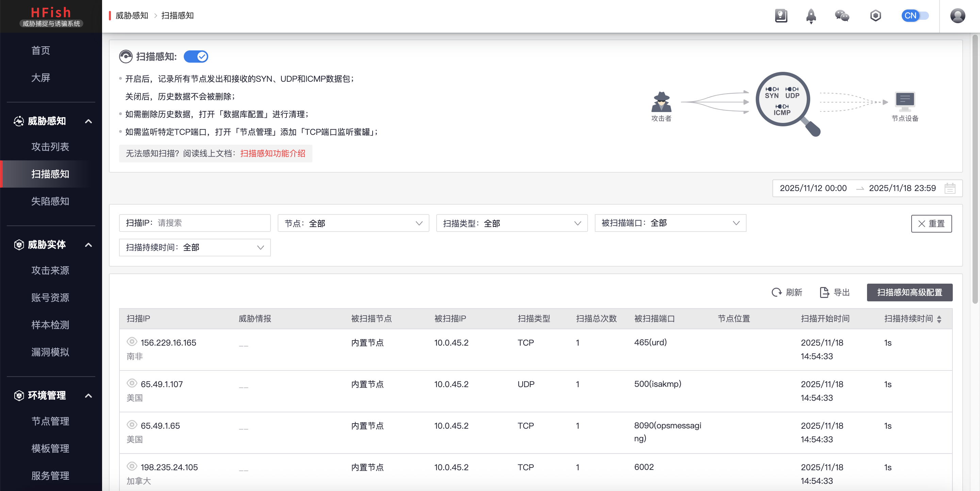The image size is (980, 491).
Task: Open the 扫描类型 dropdown
Action: 511,223
